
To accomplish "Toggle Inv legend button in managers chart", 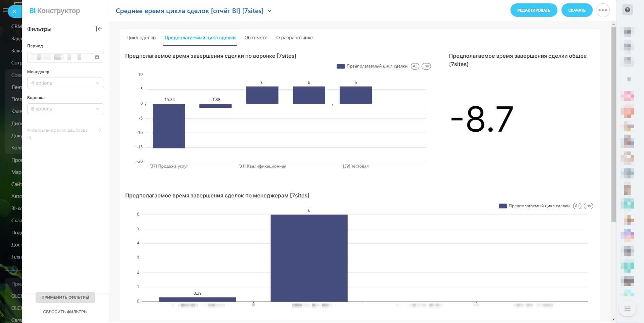I will click(x=588, y=206).
